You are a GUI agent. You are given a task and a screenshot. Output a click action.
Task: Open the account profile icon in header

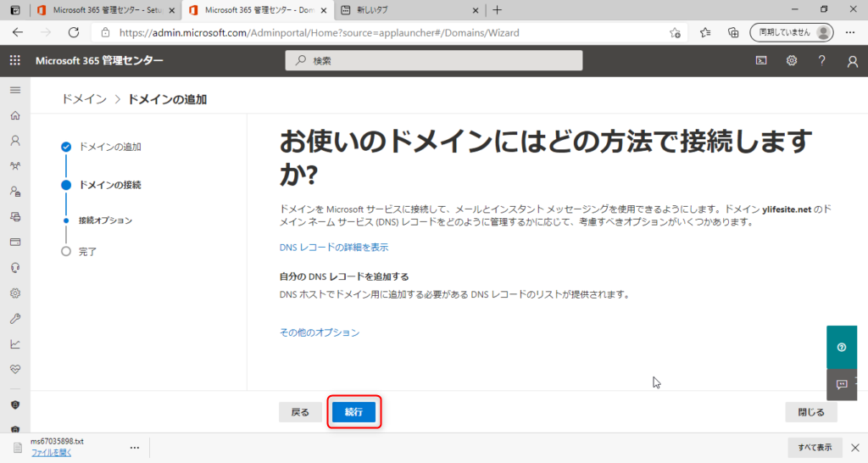tap(853, 61)
